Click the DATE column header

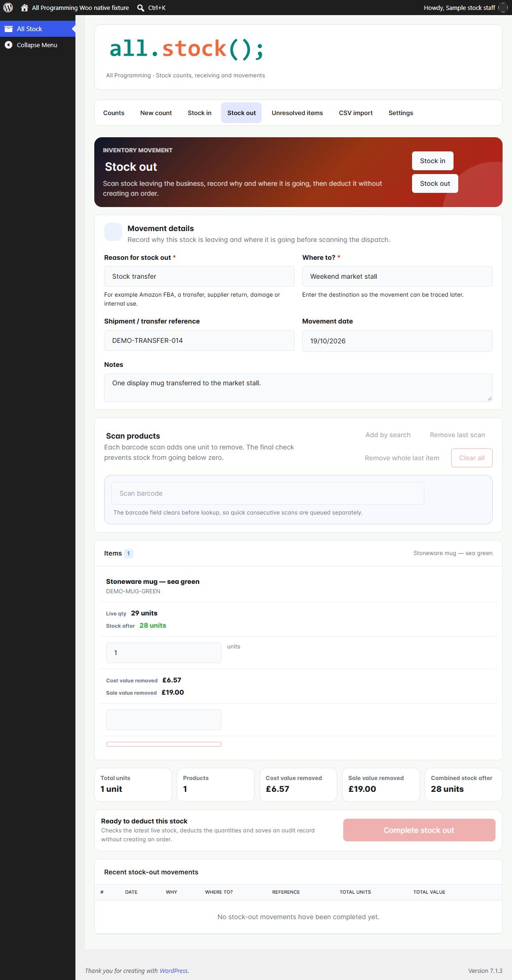point(131,892)
